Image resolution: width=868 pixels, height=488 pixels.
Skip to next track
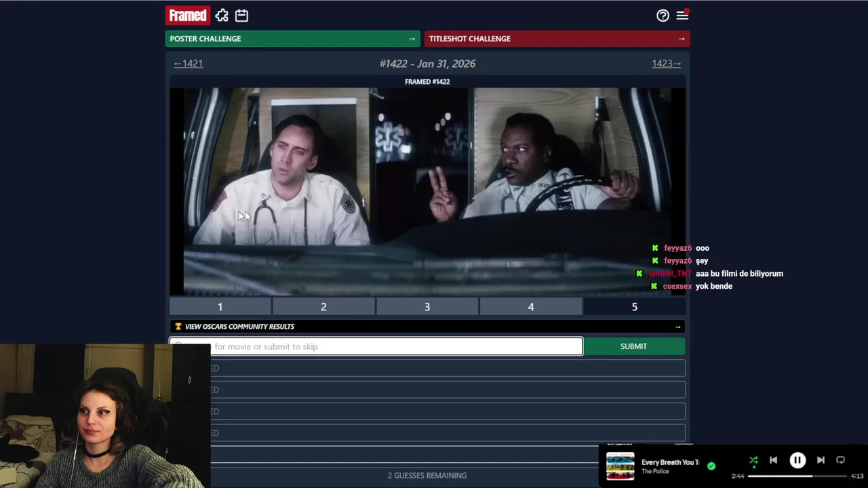821,460
